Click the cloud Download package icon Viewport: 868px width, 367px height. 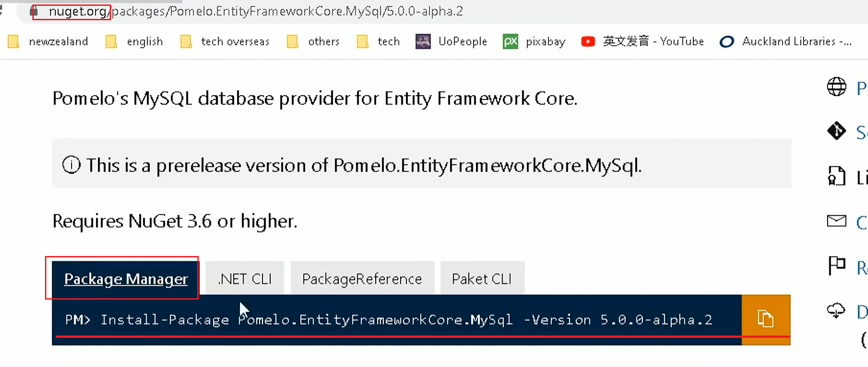(x=836, y=310)
